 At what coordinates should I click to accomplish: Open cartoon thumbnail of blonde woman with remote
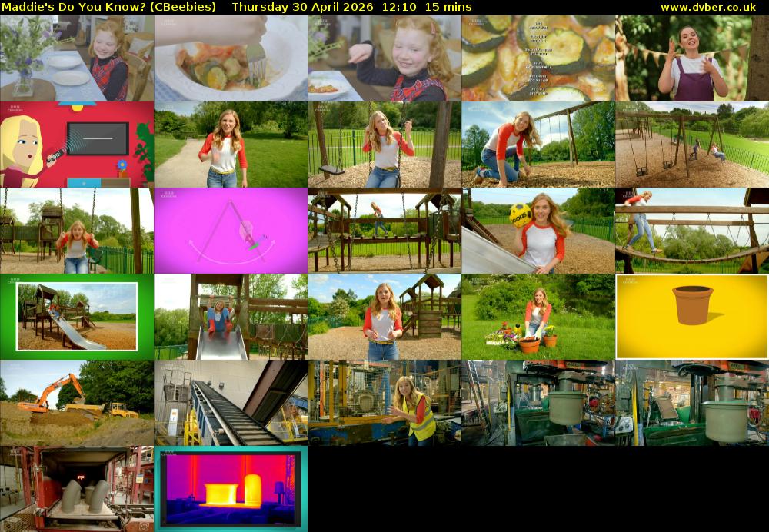pyautogui.click(x=77, y=145)
